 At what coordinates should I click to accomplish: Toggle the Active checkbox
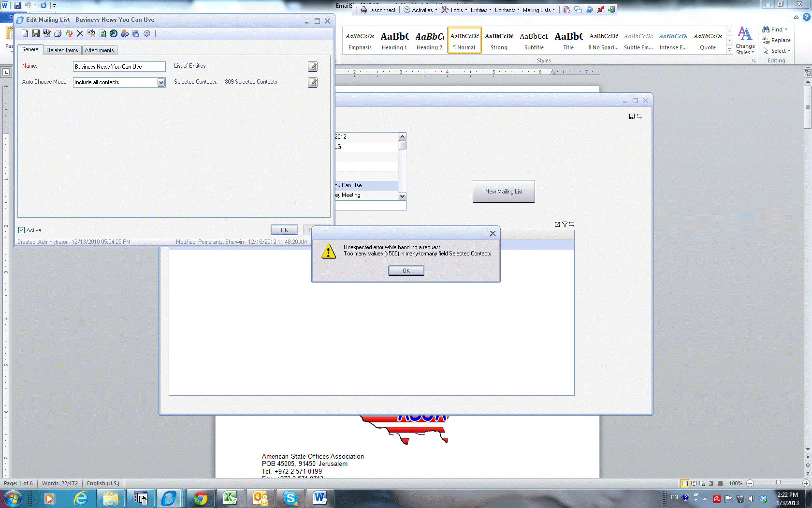[x=21, y=230]
